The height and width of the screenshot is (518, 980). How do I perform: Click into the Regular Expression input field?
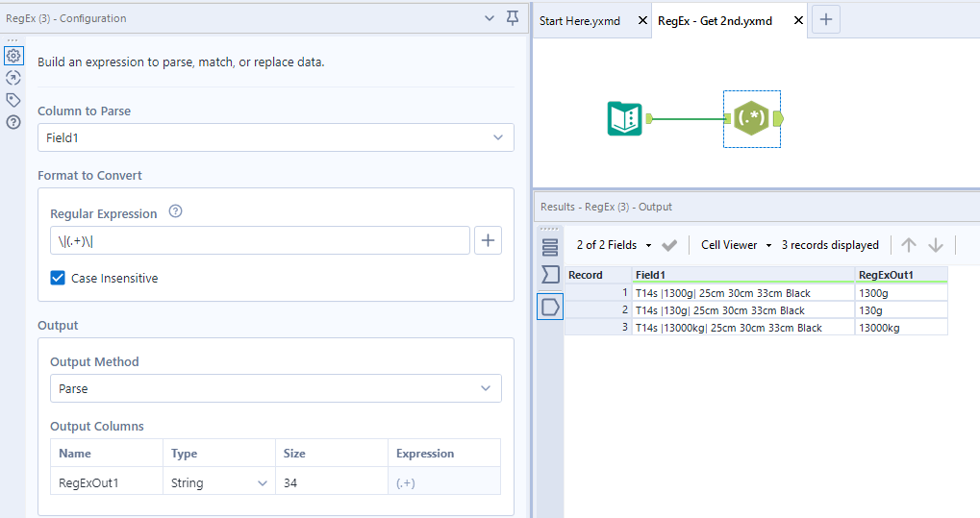(x=260, y=241)
